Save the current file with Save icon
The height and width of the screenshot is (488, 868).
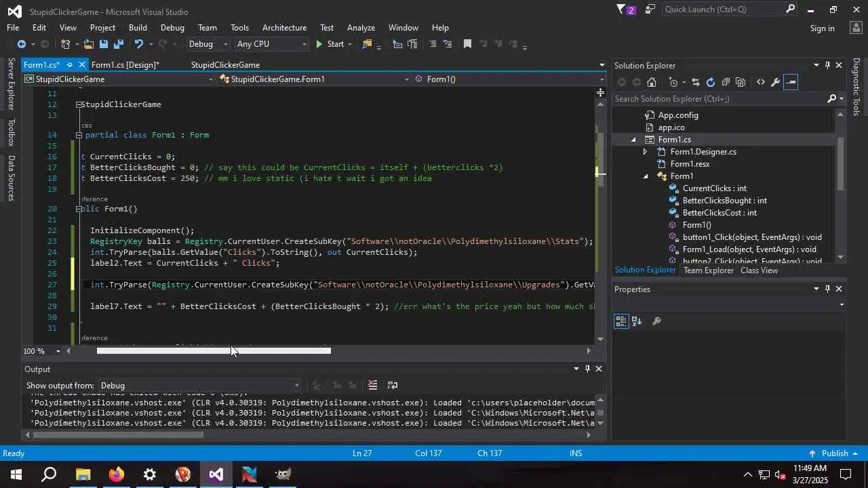coord(104,44)
